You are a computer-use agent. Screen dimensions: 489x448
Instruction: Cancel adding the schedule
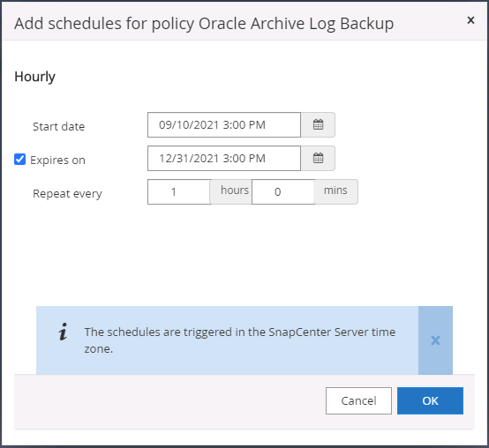(x=358, y=400)
